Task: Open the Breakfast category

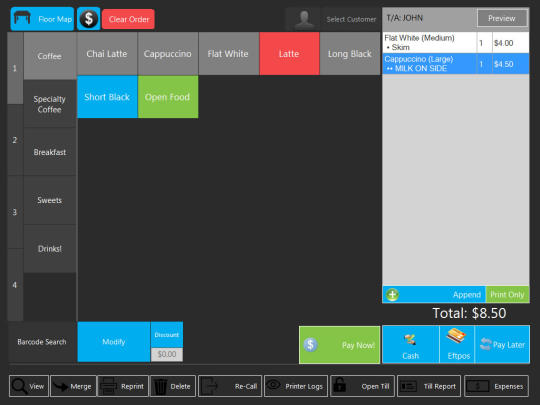Action: [50, 152]
